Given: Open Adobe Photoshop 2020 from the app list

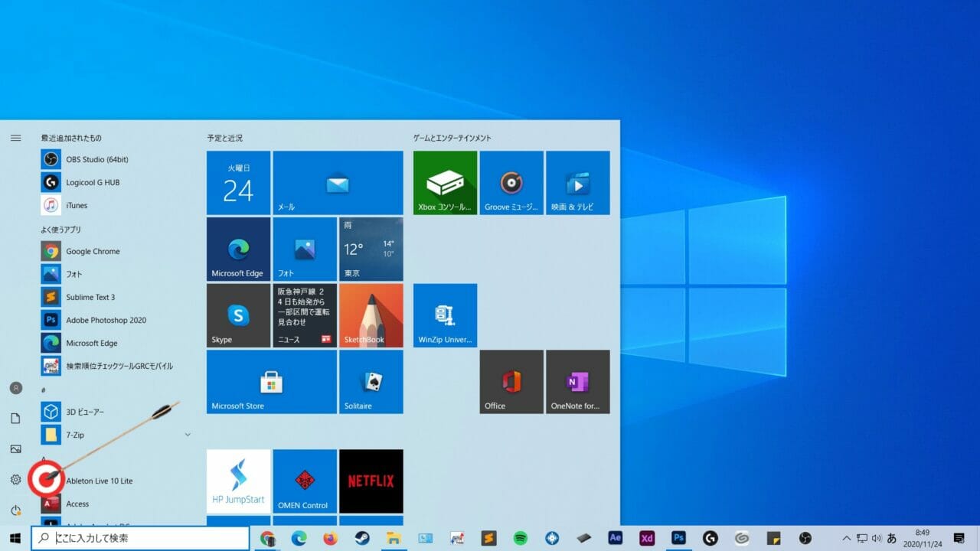Looking at the screenshot, I should (x=115, y=320).
